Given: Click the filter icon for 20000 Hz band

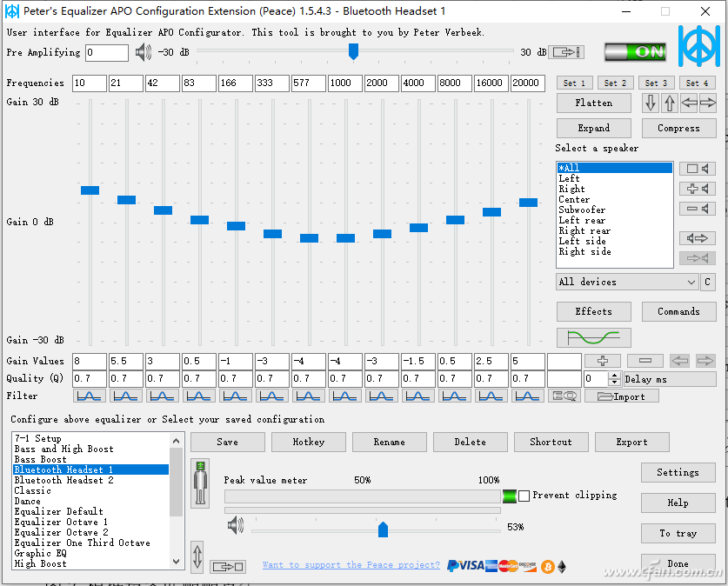Looking at the screenshot, I should (528, 396).
